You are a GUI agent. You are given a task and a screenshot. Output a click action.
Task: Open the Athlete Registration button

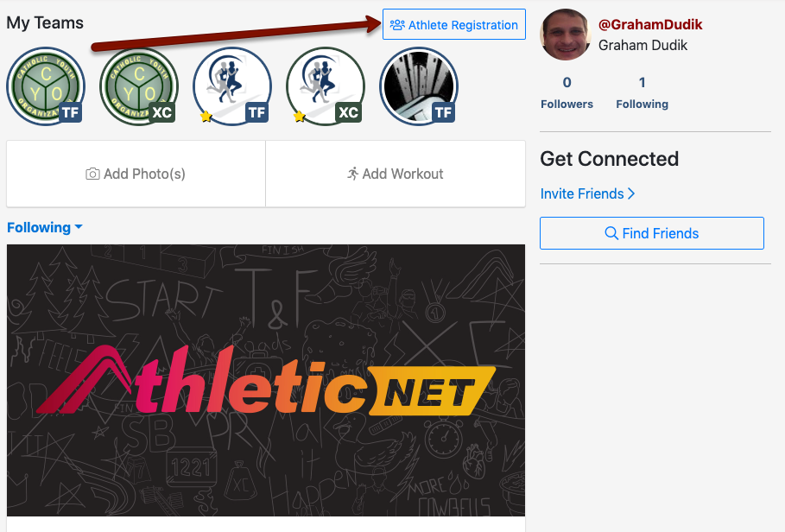454,24
